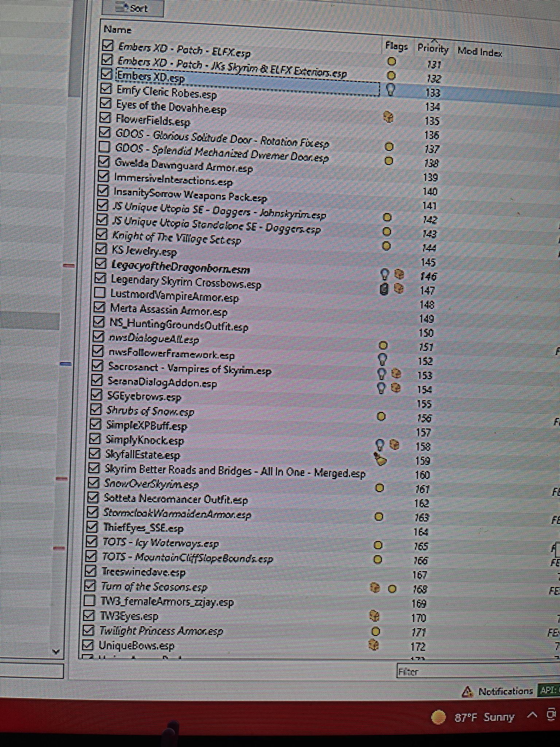This screenshot has width=560, height=747.
Task: Disable the KS Jewelry.esp checkbox
Action: tap(101, 249)
